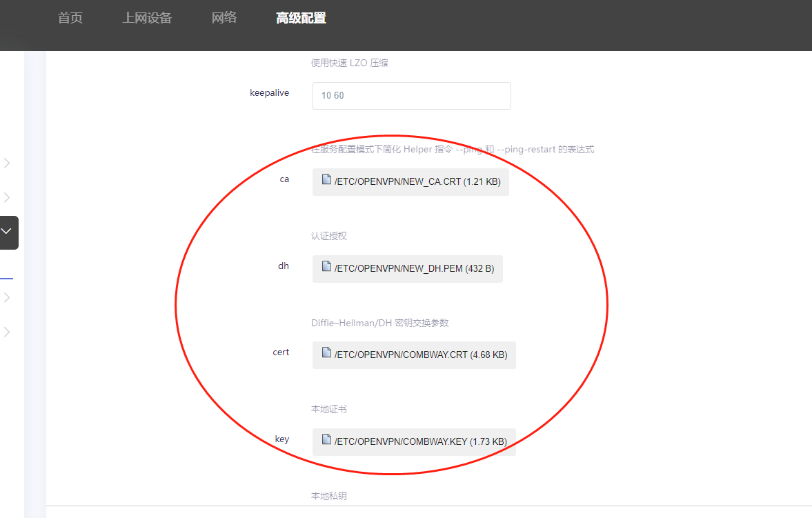The width and height of the screenshot is (812, 518).
Task: Click the cert field label
Action: [281, 352]
